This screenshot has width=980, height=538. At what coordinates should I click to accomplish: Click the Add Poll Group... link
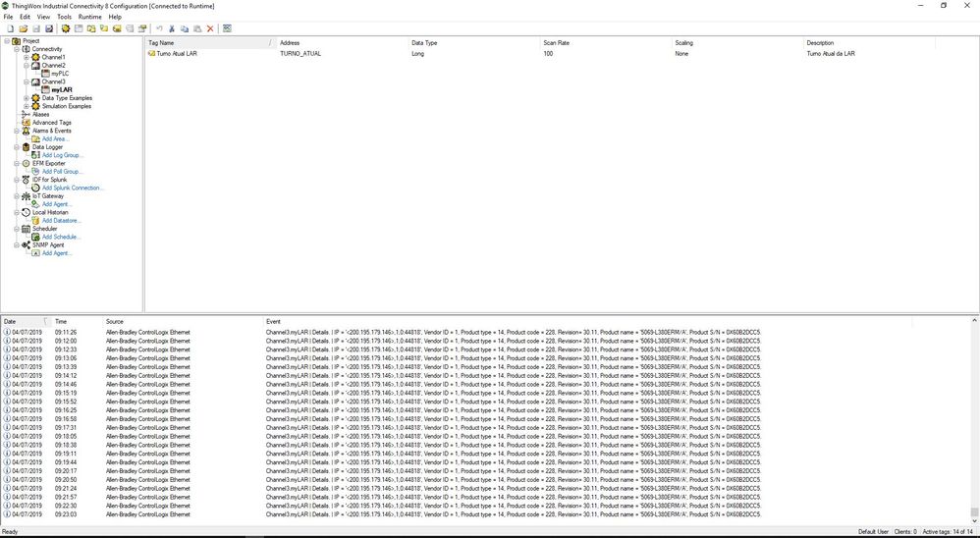coord(63,171)
